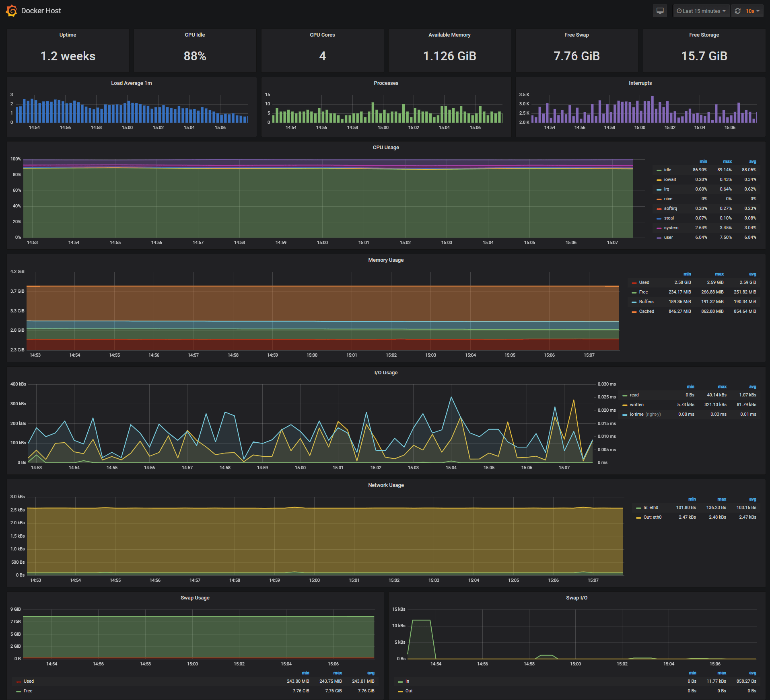The height and width of the screenshot is (700, 770).
Task: Open the CPU Usage panel title menu
Action: click(386, 148)
